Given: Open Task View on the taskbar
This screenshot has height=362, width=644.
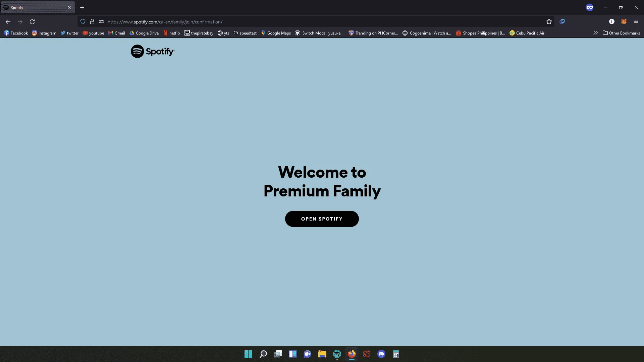Looking at the screenshot, I should [278, 354].
